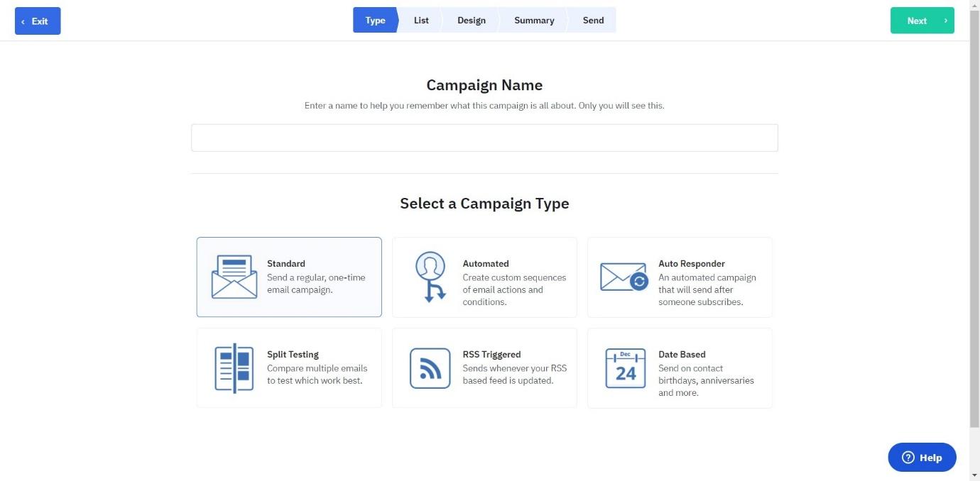The height and width of the screenshot is (481, 980).
Task: Select the Standard campaign title
Action: point(286,263)
